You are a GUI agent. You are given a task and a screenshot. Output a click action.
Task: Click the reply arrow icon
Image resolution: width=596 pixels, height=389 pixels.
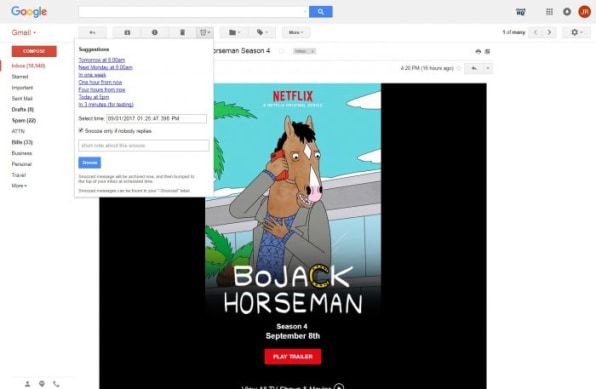(x=474, y=68)
